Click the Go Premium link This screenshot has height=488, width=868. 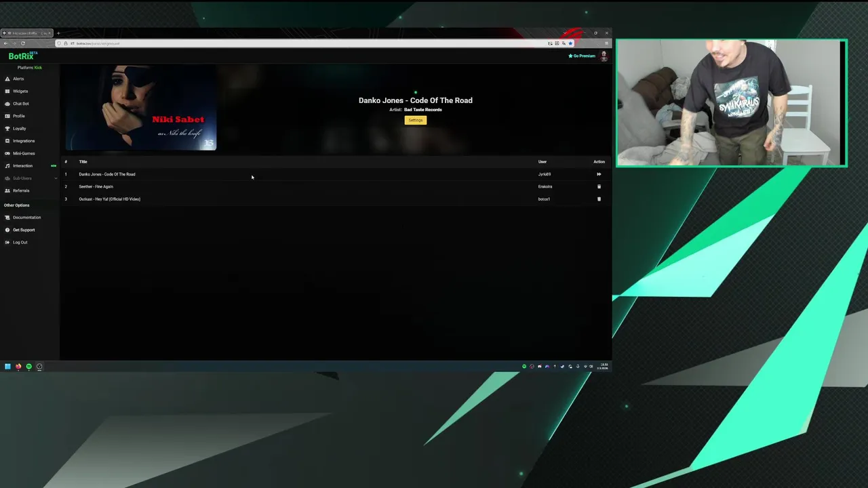582,56
